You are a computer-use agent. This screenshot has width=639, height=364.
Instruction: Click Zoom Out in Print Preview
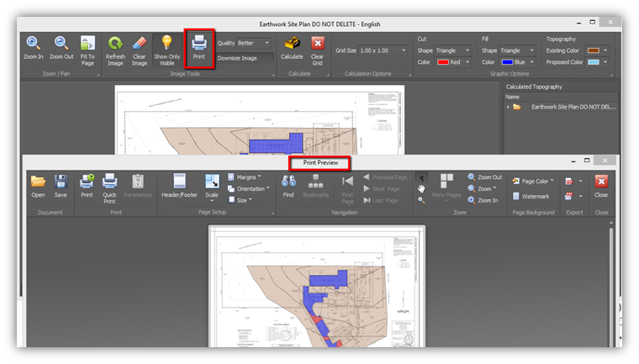(484, 177)
